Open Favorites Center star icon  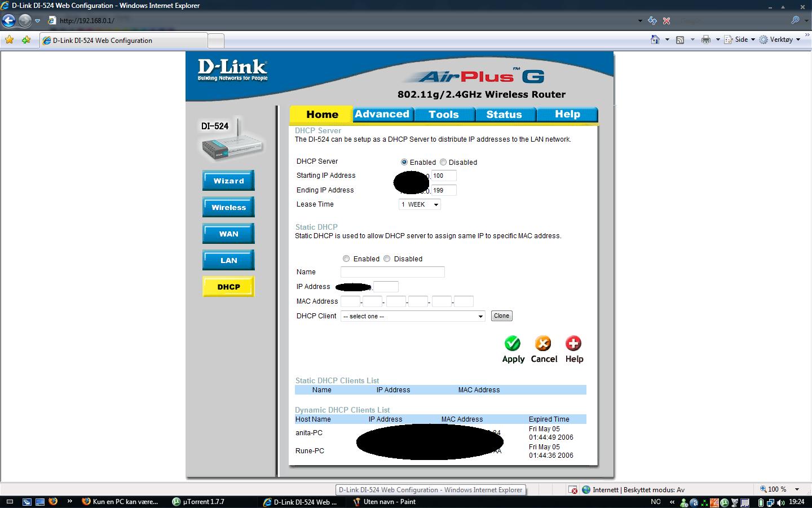tap(9, 40)
